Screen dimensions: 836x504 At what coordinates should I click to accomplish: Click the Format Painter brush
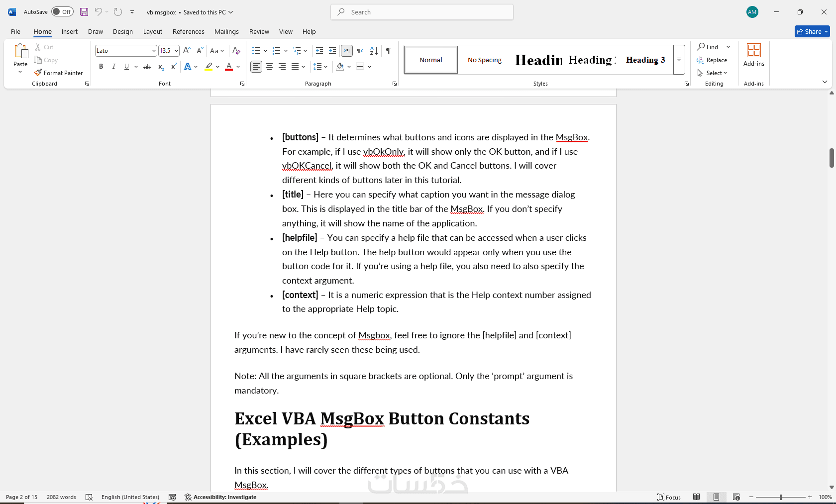(x=58, y=73)
